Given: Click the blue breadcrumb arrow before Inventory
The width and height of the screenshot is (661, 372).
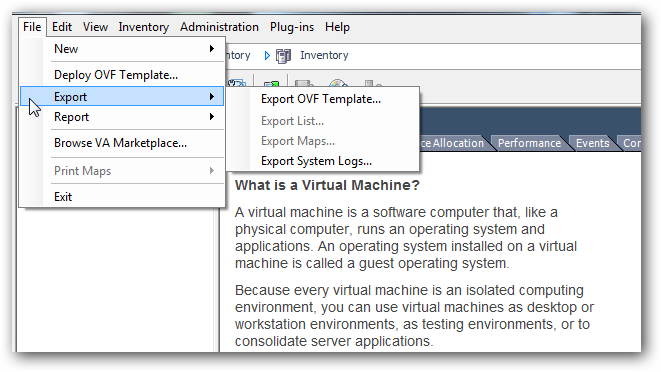Looking at the screenshot, I should pyautogui.click(x=267, y=56).
